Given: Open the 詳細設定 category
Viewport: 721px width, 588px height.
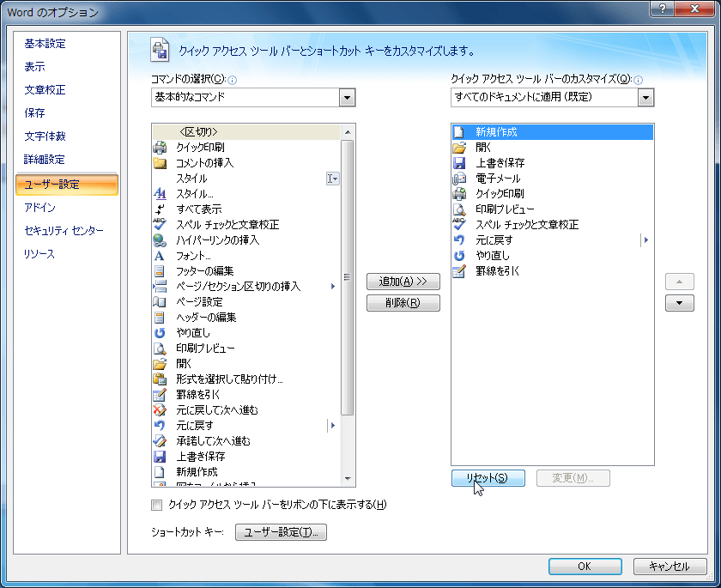Looking at the screenshot, I should coord(45,160).
